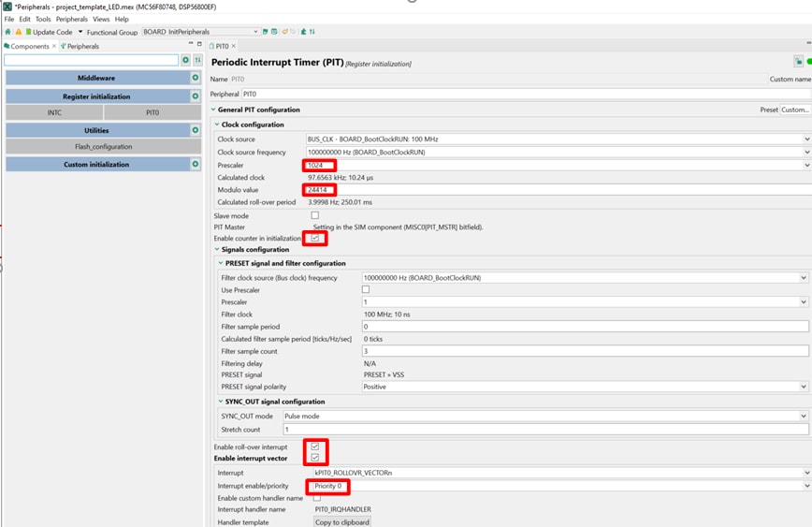Viewport: 812px width, 527px height.
Task: Switch to the Peripherals panel tab
Action: tap(80, 46)
